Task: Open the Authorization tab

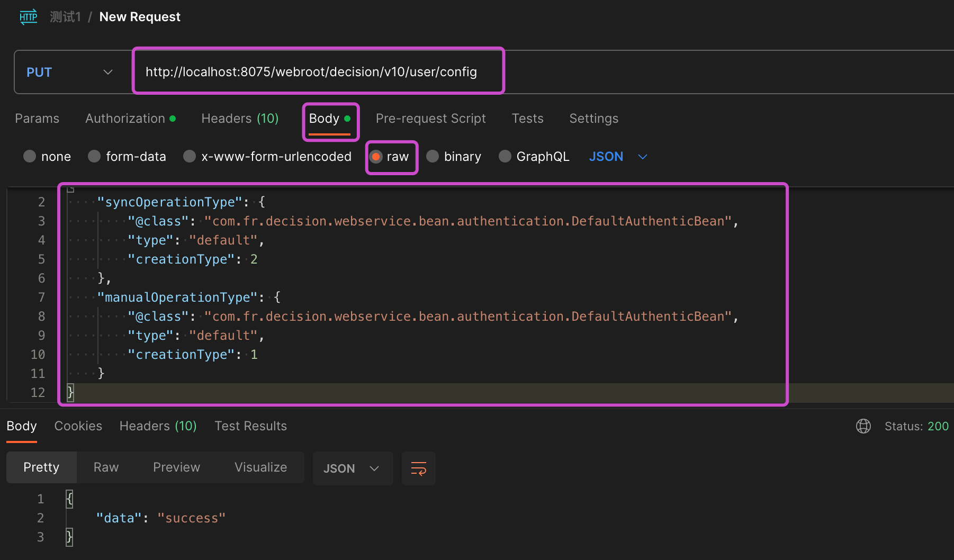Action: click(125, 119)
